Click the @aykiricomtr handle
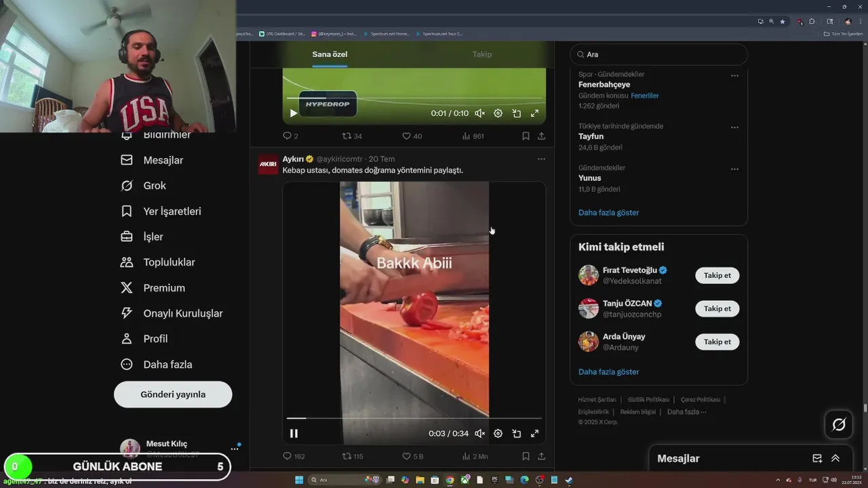This screenshot has width=868, height=488. coord(339,159)
